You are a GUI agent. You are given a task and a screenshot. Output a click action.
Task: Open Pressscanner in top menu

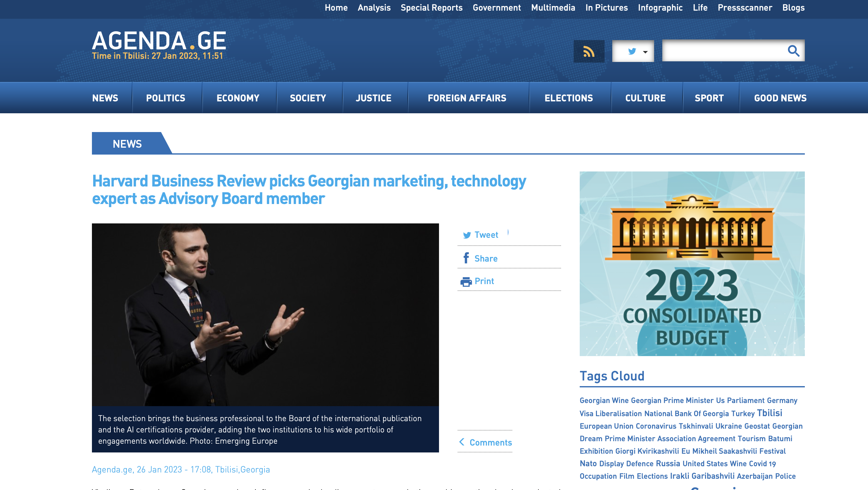(x=745, y=8)
